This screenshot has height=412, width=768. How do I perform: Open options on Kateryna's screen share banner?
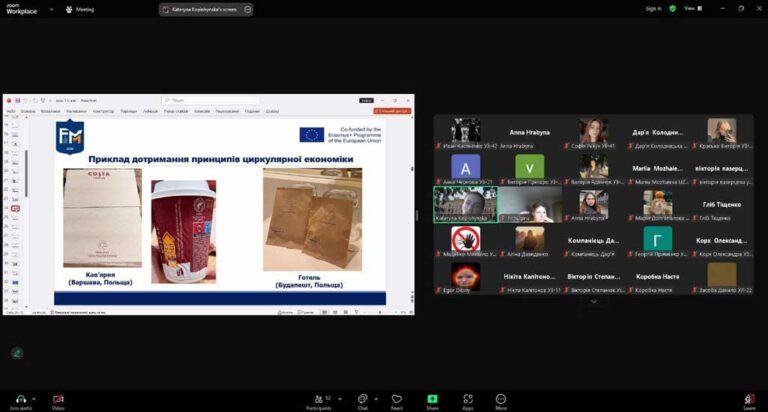point(248,9)
